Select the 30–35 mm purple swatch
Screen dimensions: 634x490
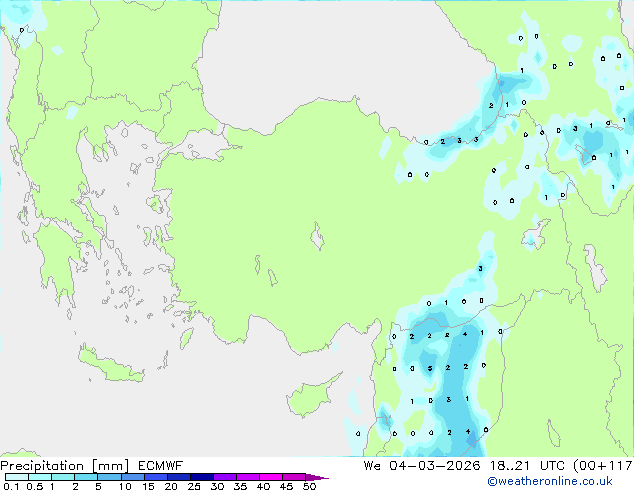coord(225,477)
